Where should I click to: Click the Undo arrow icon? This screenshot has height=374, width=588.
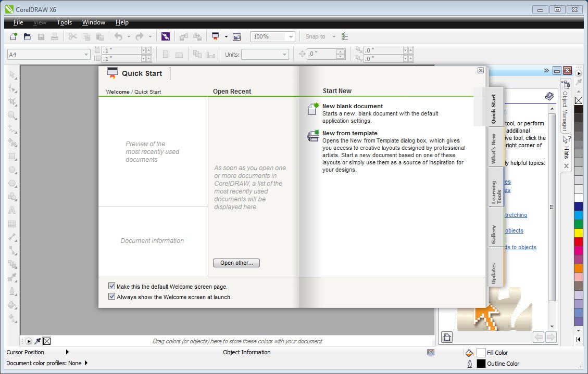click(x=119, y=36)
